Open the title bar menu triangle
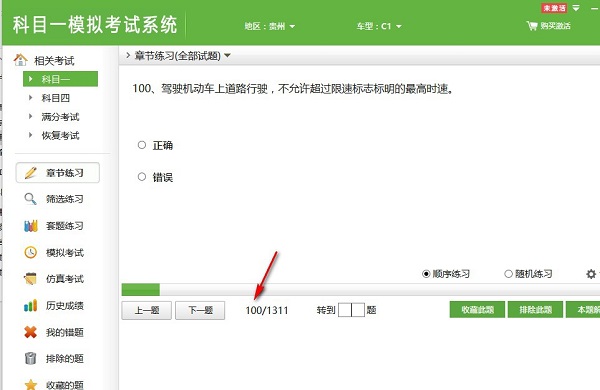The width and height of the screenshot is (600, 390). (576, 8)
